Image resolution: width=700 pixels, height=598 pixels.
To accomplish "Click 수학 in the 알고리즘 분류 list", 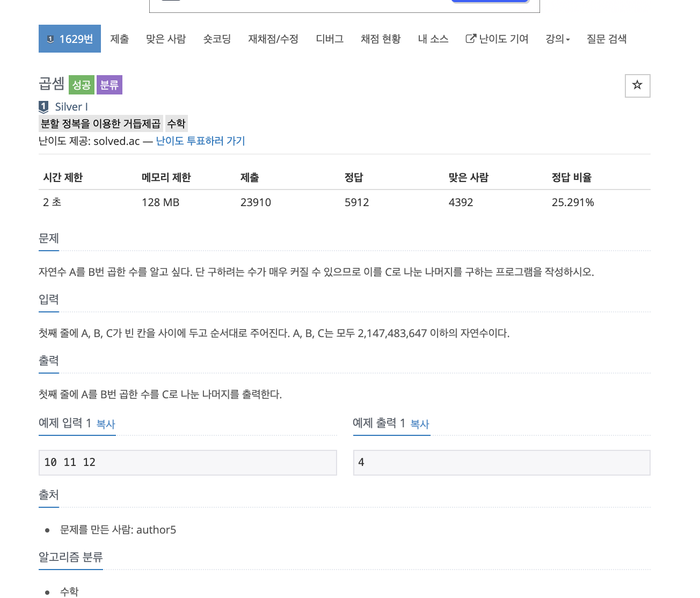I will coord(69,591).
